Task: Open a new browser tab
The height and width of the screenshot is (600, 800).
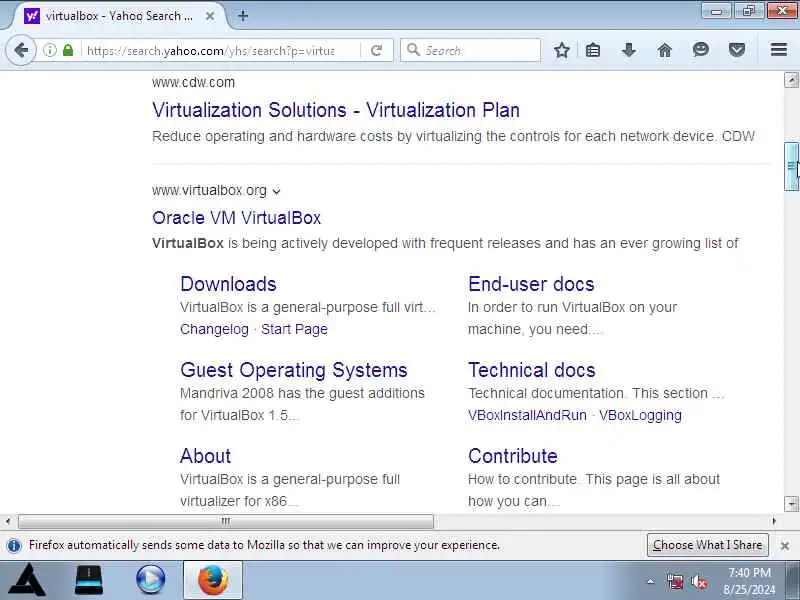Action: [x=243, y=16]
